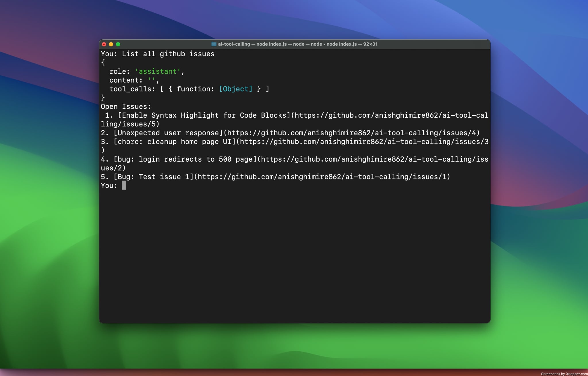
Task: Click the cyan [Object] text
Action: pos(235,89)
